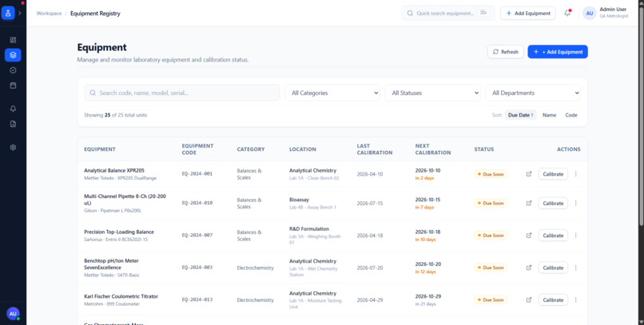Go to Workspace breadcrumb link
644x325 pixels.
pos(49,14)
